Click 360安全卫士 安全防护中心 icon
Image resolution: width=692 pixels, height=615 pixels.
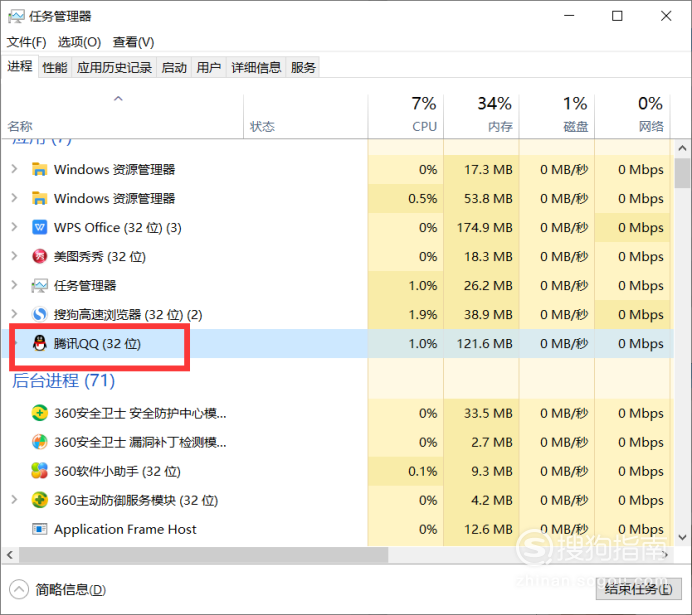(x=39, y=413)
